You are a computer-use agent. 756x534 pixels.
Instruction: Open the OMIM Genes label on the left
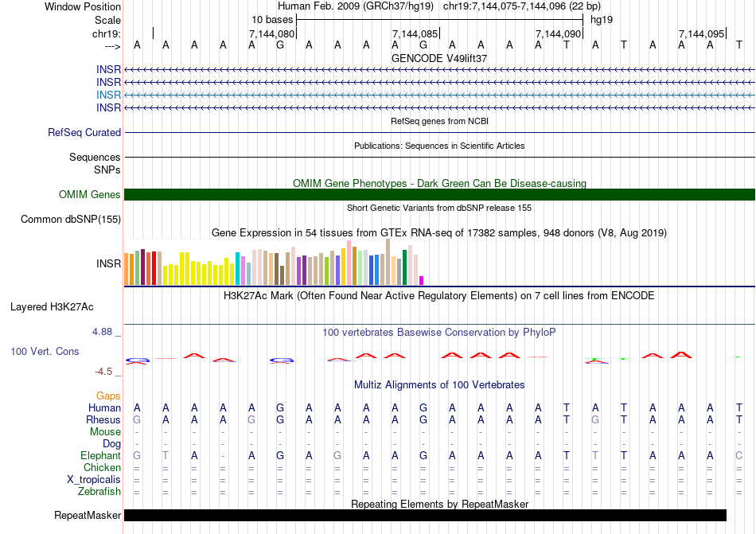[89, 195]
